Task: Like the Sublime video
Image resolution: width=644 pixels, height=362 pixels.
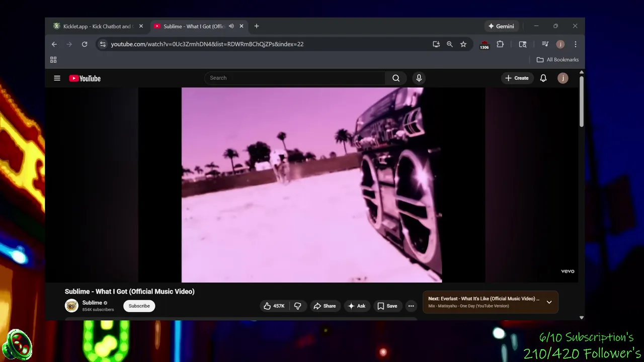Action: click(x=274, y=306)
